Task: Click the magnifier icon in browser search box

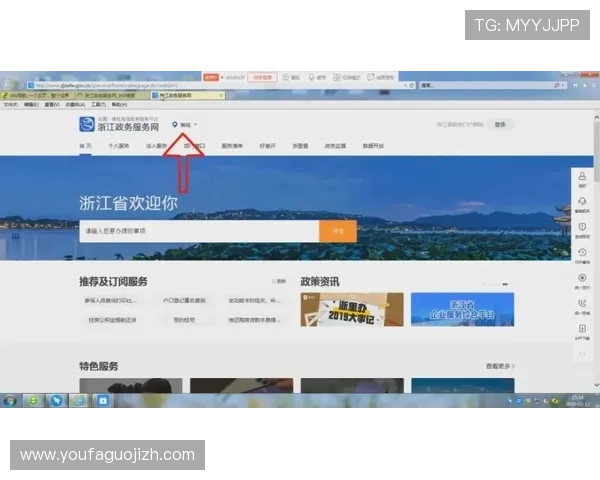Action: pyautogui.click(x=557, y=85)
